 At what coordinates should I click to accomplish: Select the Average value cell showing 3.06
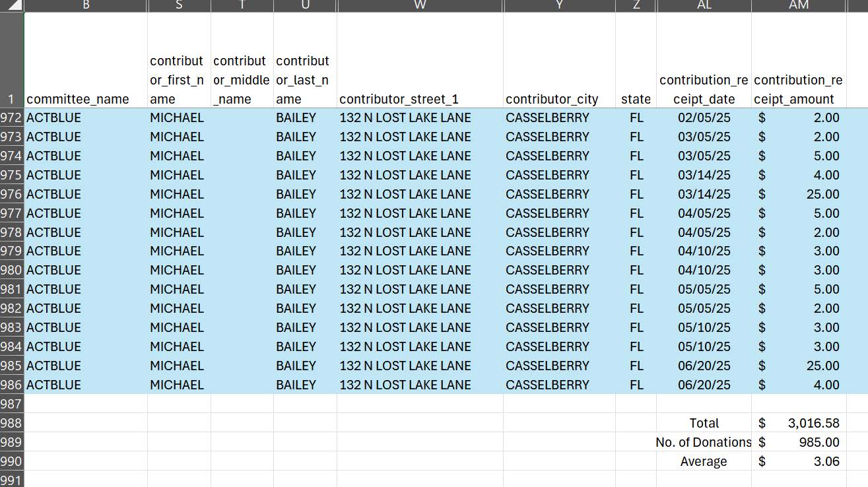(799, 461)
